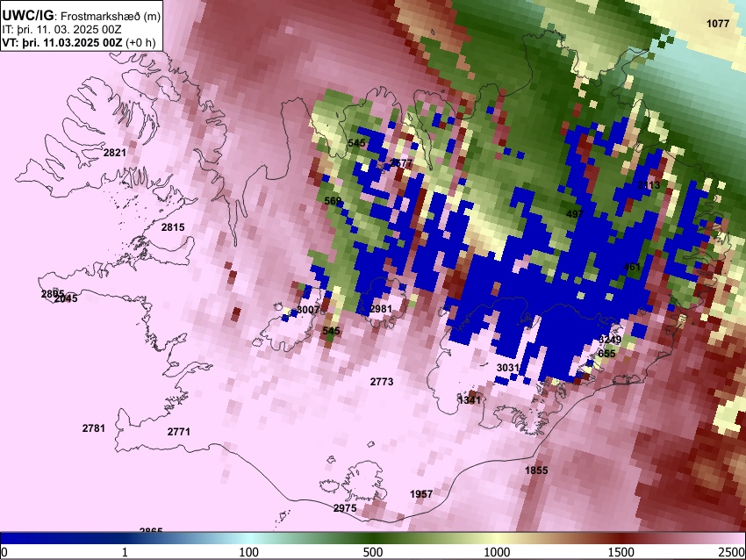Screen dimensions: 746x560
Task: Click the '1000' tick label on legend
Action: (497, 552)
